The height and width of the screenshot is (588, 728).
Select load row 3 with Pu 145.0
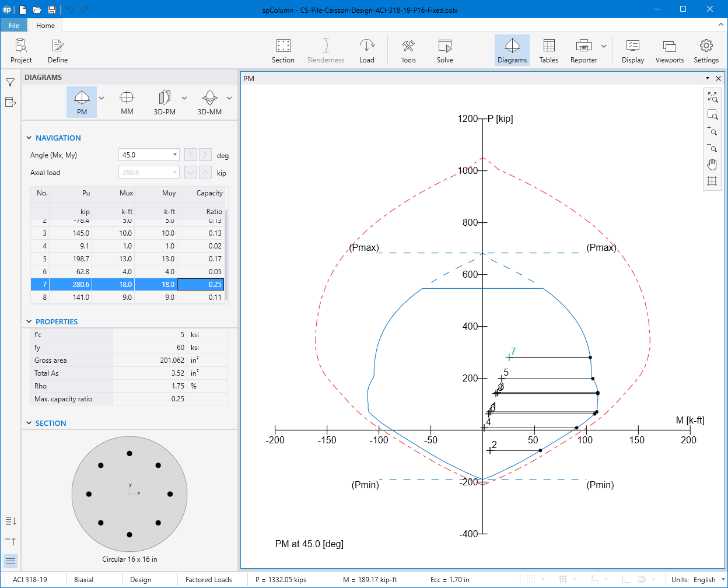point(127,233)
